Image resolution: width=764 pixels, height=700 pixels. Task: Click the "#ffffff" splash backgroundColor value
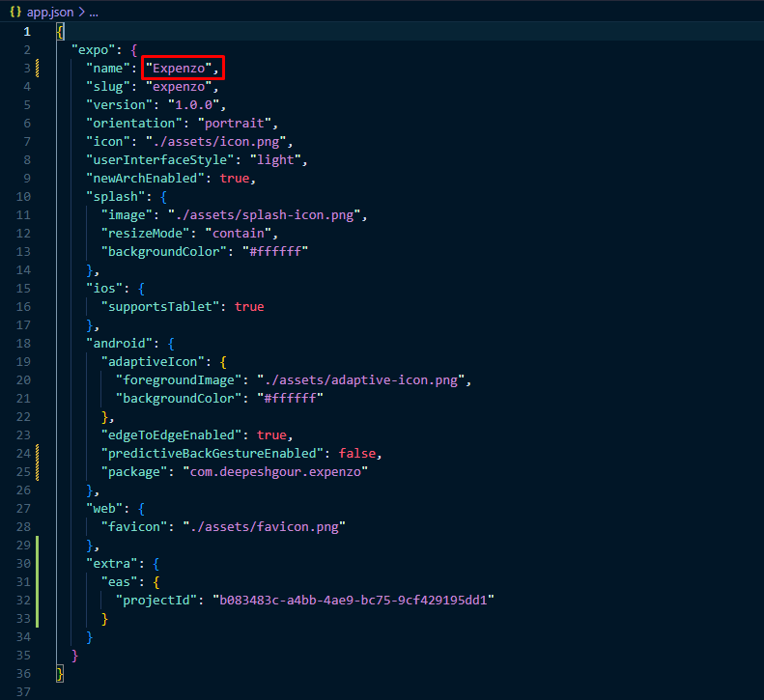283,251
